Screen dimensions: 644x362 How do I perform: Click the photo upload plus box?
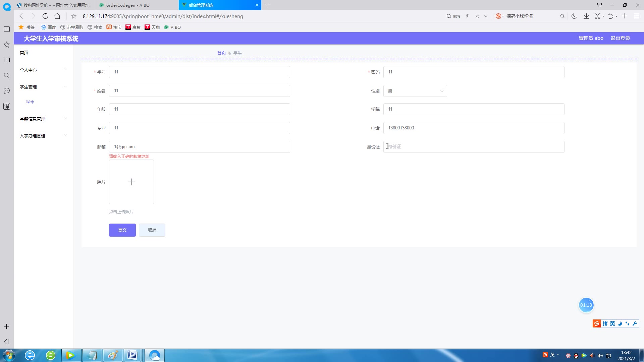131,182
